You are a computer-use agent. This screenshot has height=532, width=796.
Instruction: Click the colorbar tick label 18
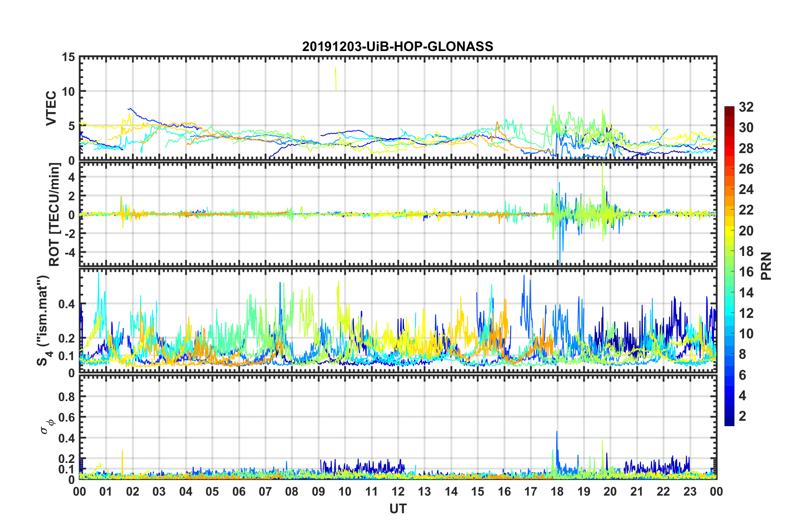[x=746, y=251]
